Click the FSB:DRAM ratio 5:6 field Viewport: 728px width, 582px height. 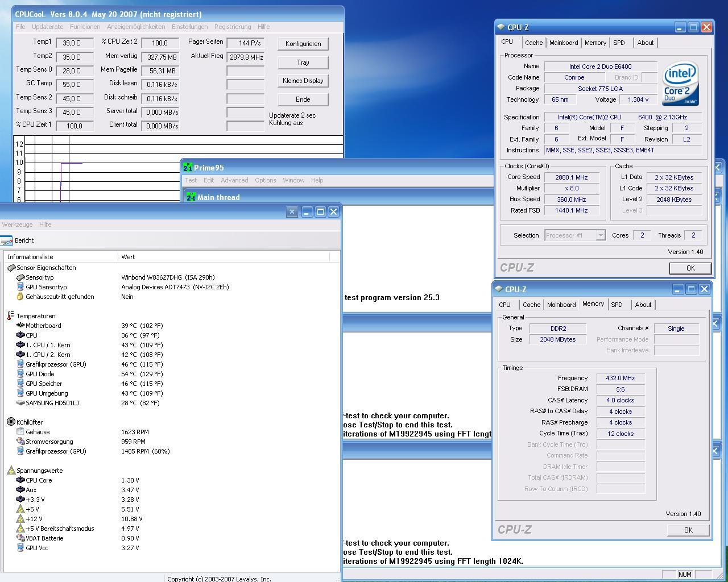click(x=621, y=389)
